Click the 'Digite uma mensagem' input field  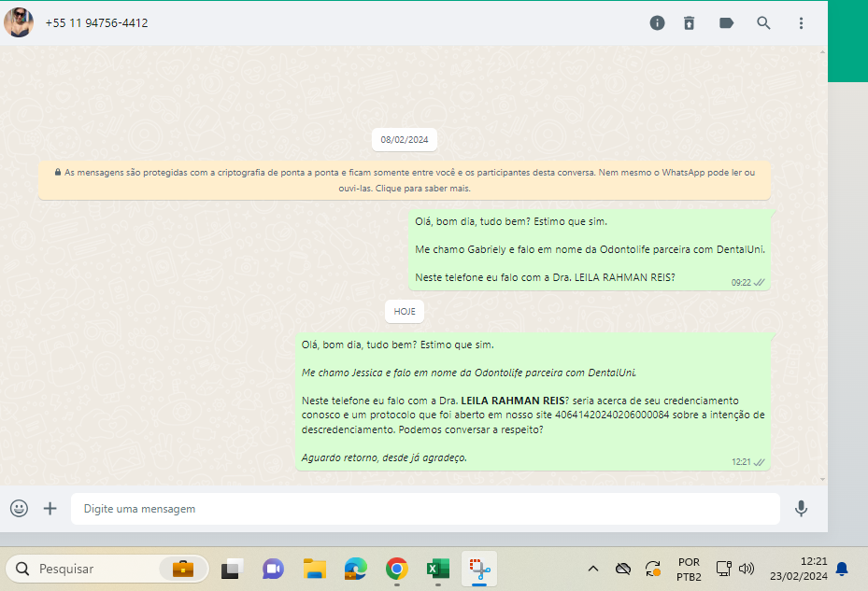tap(425, 509)
